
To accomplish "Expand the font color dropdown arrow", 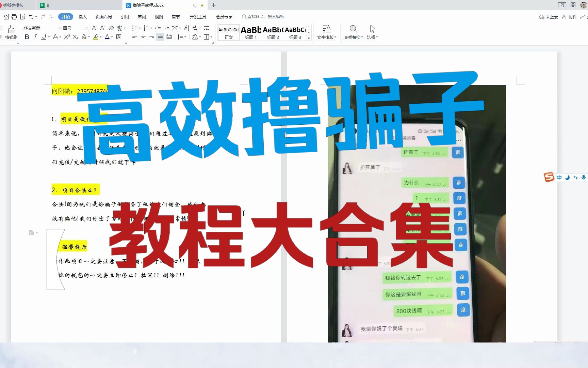I will (112, 37).
